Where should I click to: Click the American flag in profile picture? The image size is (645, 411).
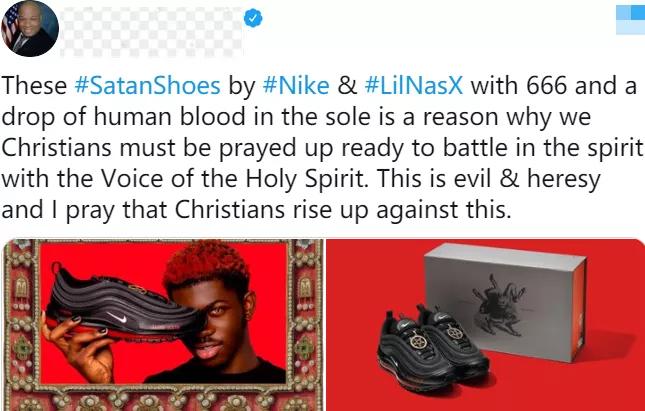(x=9, y=28)
